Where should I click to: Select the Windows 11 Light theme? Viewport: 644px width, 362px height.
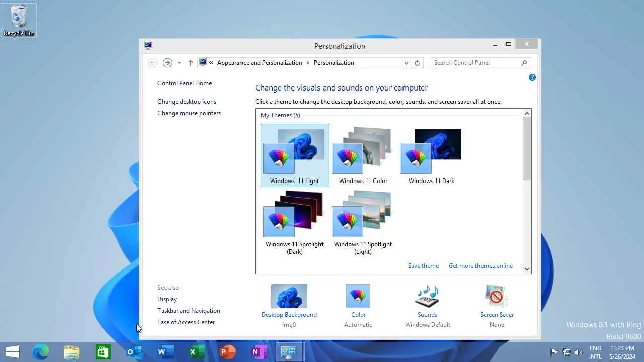click(295, 155)
